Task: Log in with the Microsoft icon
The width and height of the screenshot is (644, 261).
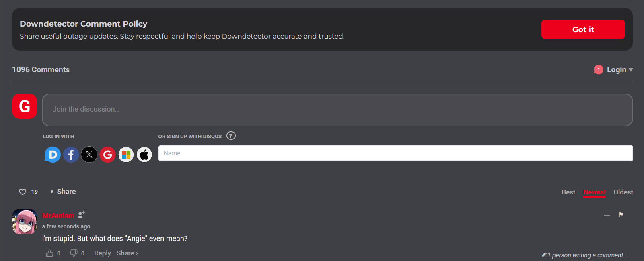Action: coord(126,155)
